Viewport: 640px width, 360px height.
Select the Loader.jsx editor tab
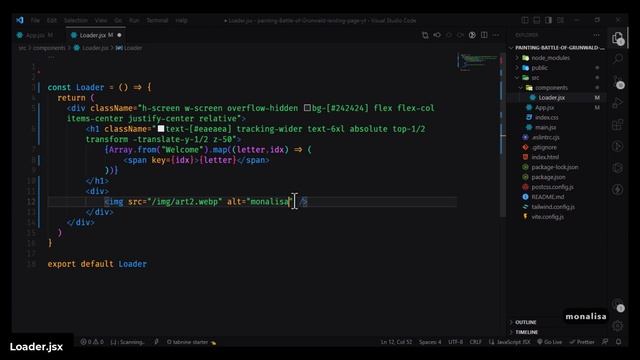click(97, 35)
